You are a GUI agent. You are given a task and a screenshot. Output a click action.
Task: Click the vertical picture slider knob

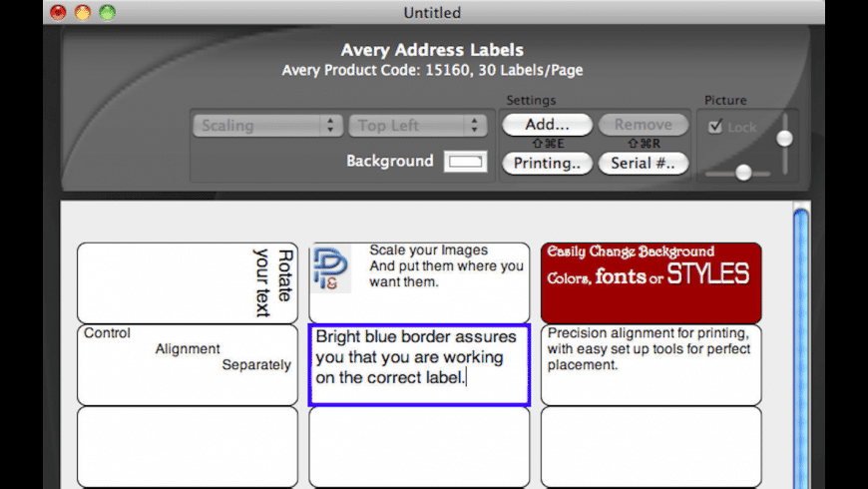tap(784, 138)
